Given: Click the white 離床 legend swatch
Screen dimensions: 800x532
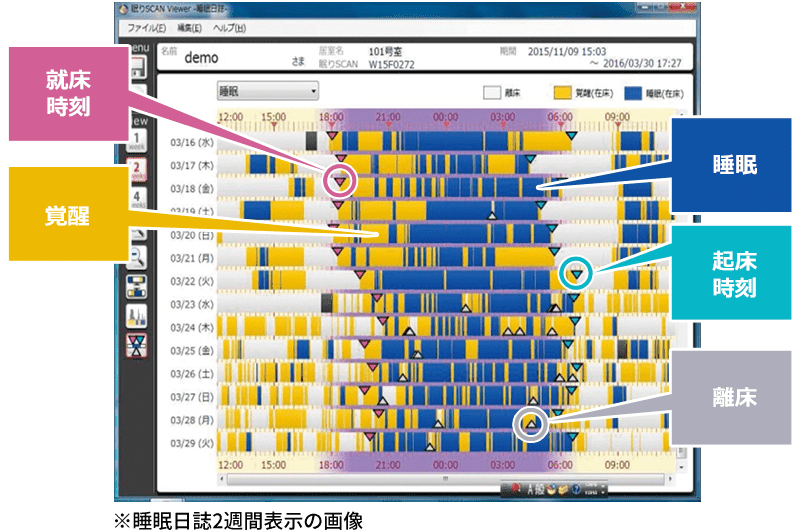Looking at the screenshot, I should pyautogui.click(x=493, y=92).
